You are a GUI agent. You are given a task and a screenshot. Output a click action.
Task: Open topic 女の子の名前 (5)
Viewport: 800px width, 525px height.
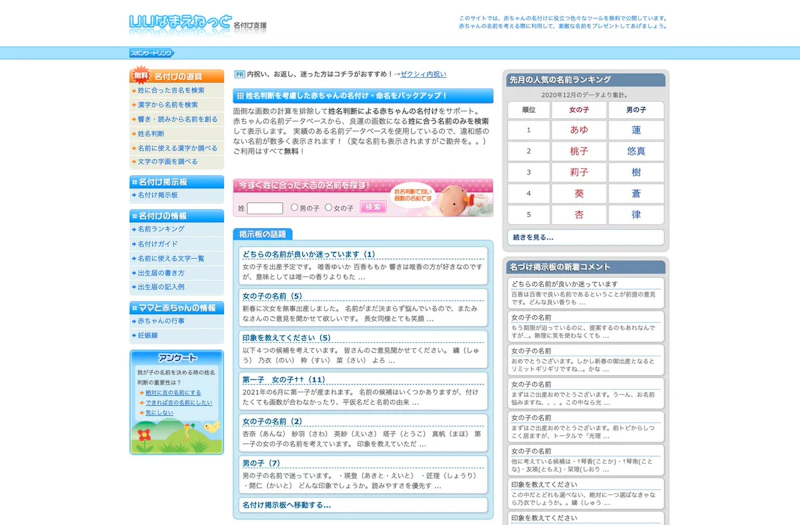272,296
